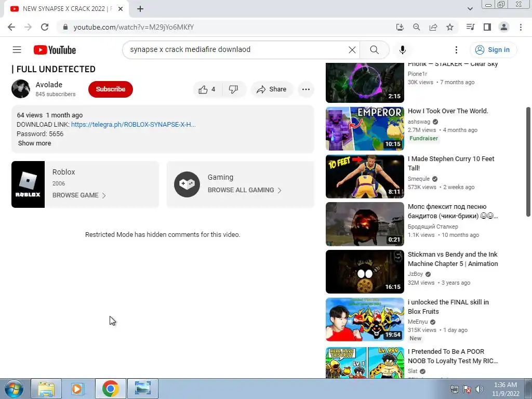This screenshot has height=399, width=532.
Task: Click the network tray icon
Action: click(x=454, y=389)
